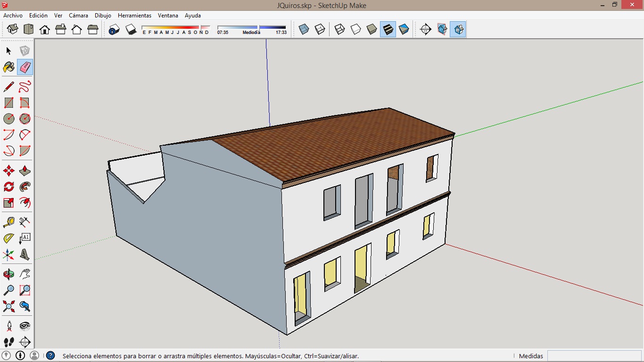Open the Cámara menu
Screen dimensions: 644x362
(x=78, y=16)
